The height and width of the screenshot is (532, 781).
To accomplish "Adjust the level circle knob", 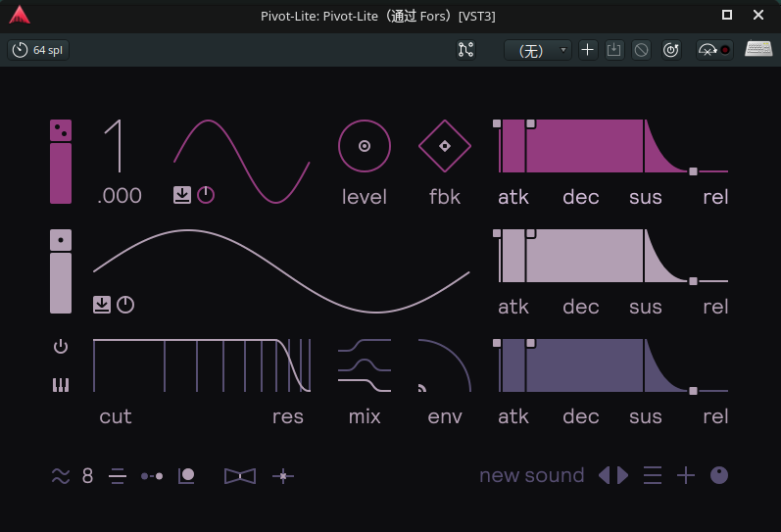I will click(365, 146).
